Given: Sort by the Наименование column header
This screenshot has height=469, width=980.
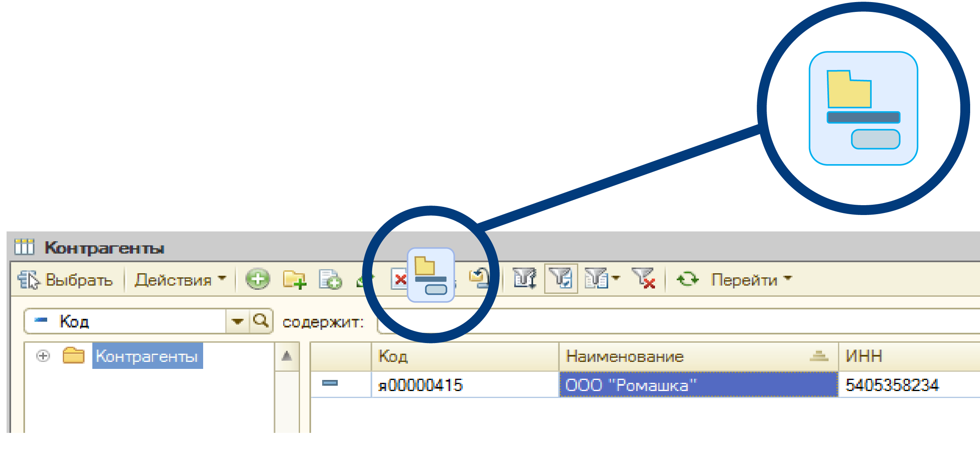Looking at the screenshot, I should click(625, 356).
